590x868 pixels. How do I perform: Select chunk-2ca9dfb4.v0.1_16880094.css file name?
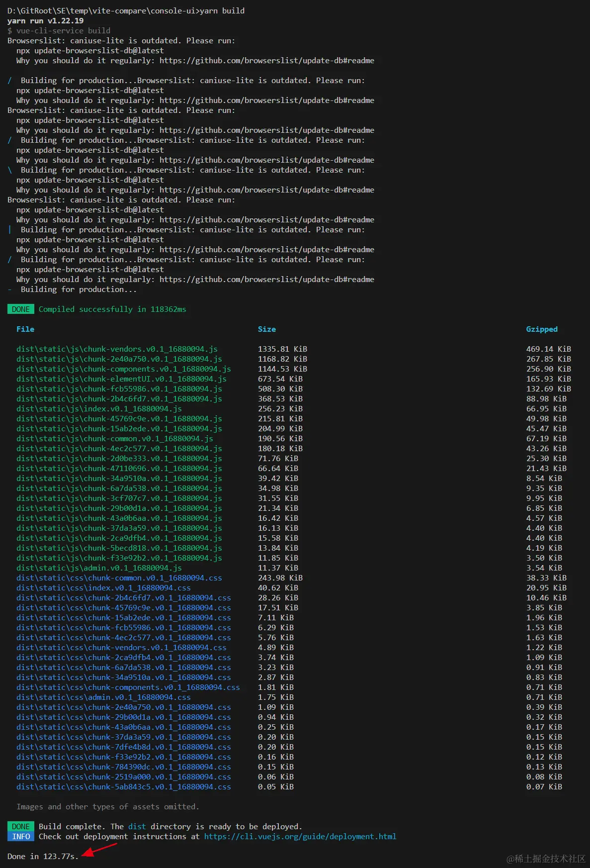click(124, 658)
